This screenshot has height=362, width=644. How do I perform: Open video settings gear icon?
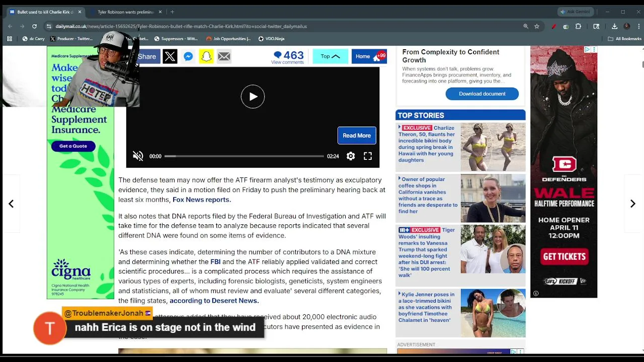(351, 156)
